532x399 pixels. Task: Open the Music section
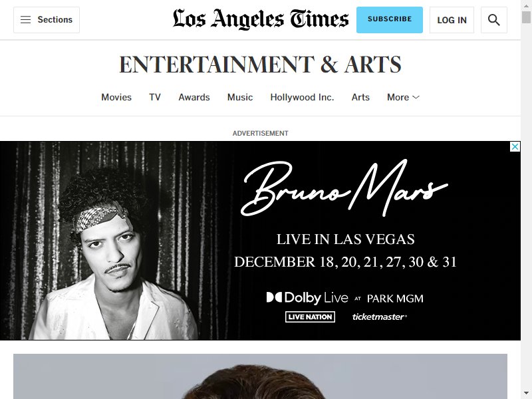(x=240, y=97)
